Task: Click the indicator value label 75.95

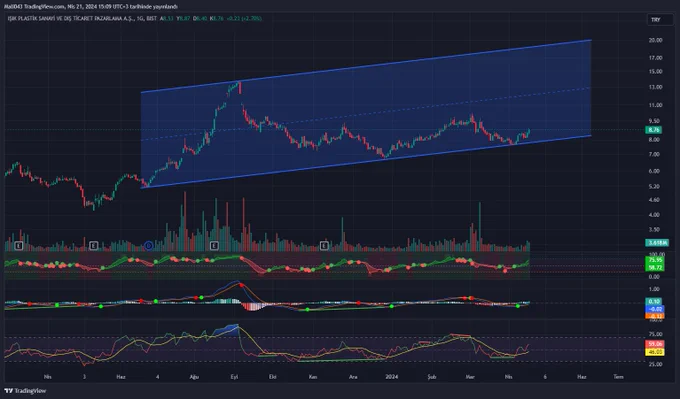Action: tap(655, 260)
